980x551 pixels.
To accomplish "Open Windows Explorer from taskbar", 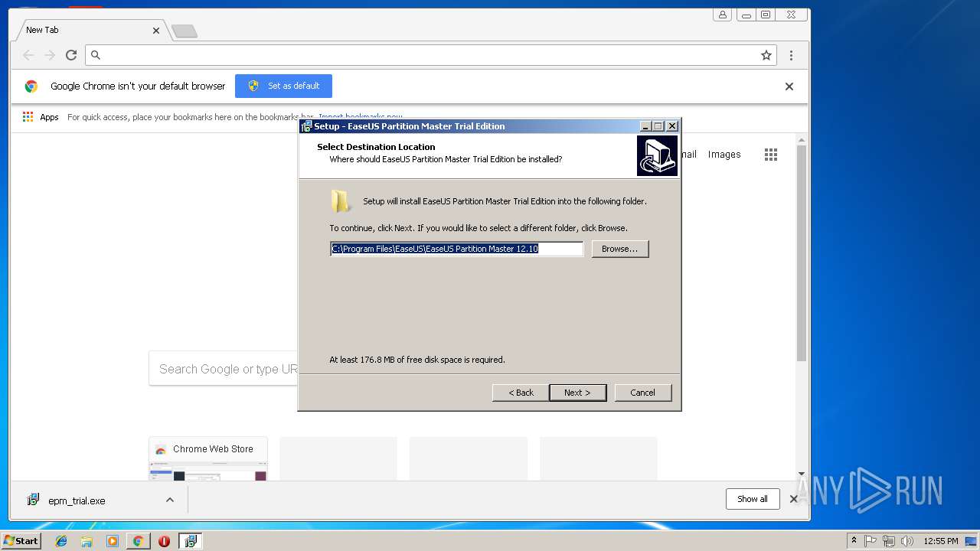I will coord(87,541).
